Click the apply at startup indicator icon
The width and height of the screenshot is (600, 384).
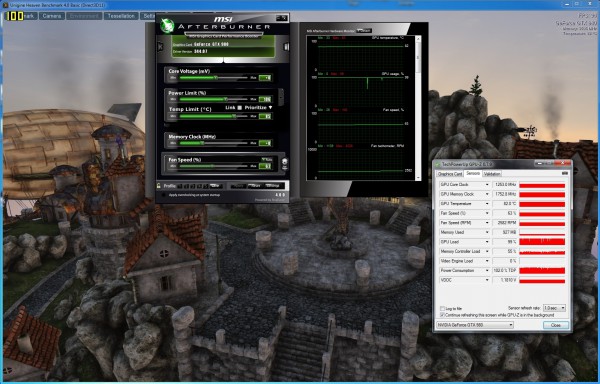[x=164, y=195]
